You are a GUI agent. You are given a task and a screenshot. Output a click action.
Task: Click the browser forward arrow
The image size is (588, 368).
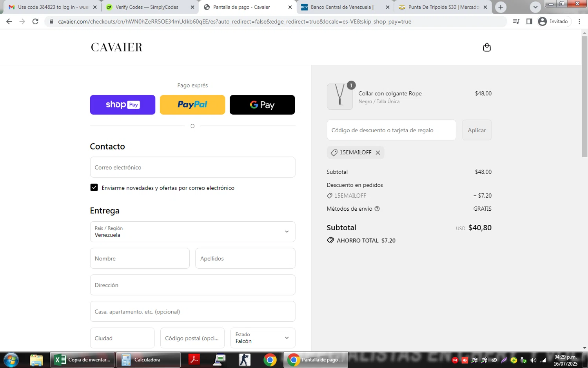pyautogui.click(x=22, y=22)
